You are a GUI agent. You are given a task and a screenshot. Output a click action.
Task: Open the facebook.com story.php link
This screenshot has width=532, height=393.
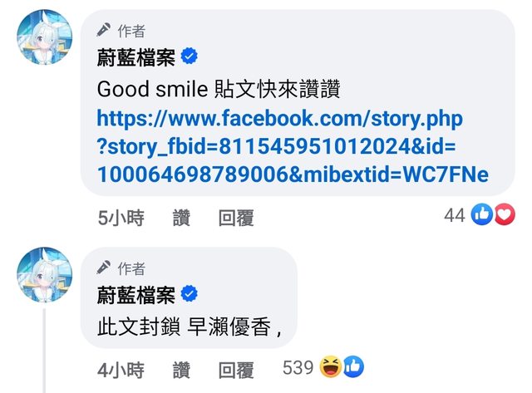coord(293,146)
